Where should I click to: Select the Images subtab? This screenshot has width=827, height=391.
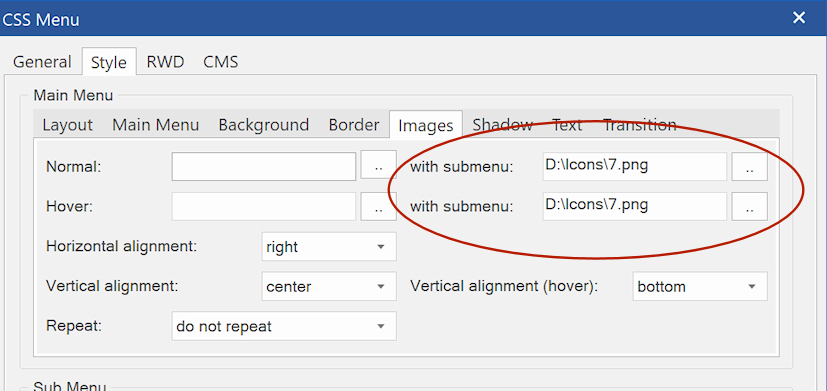coord(426,125)
